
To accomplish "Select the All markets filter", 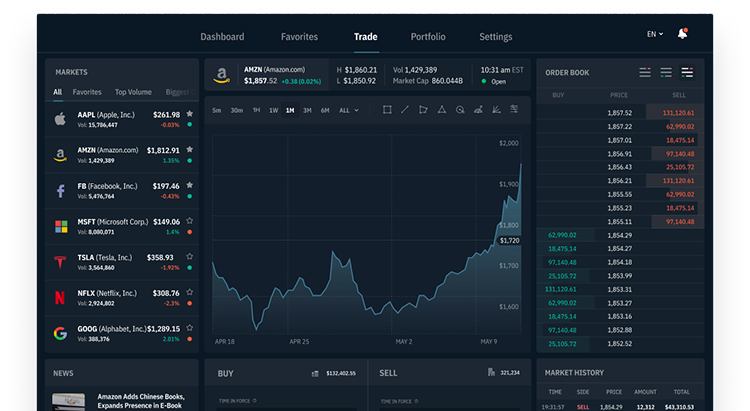I will click(57, 92).
